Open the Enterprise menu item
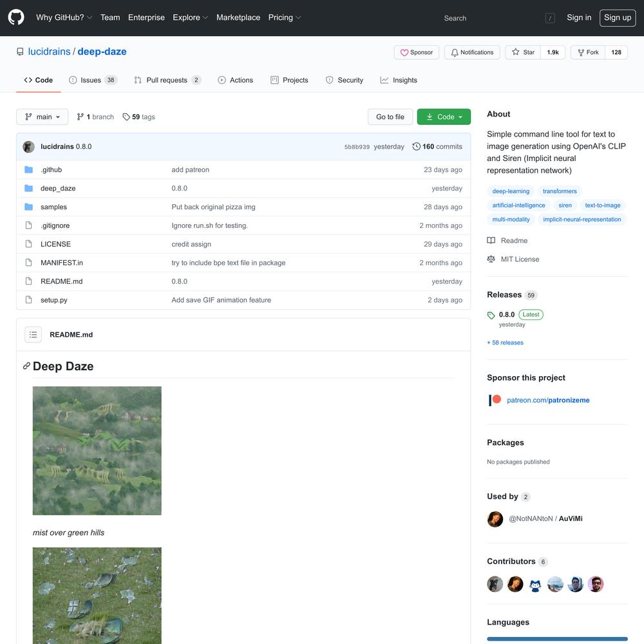The height and width of the screenshot is (644, 644). click(146, 17)
